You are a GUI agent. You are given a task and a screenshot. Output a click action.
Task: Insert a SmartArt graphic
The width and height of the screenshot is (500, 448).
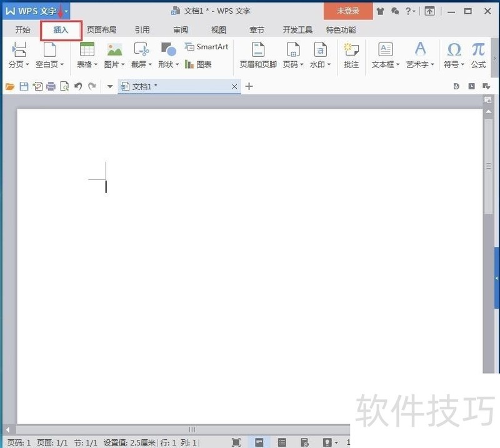(x=207, y=47)
